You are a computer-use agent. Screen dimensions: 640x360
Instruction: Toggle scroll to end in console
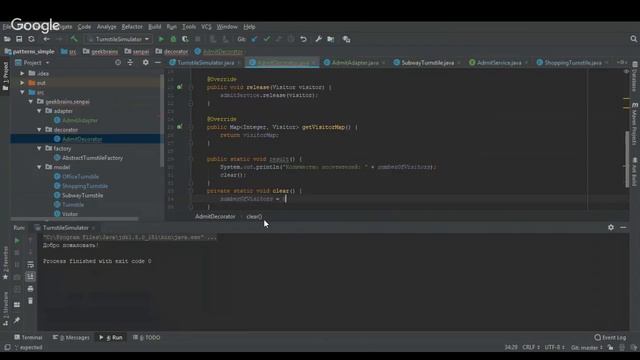tap(30, 277)
